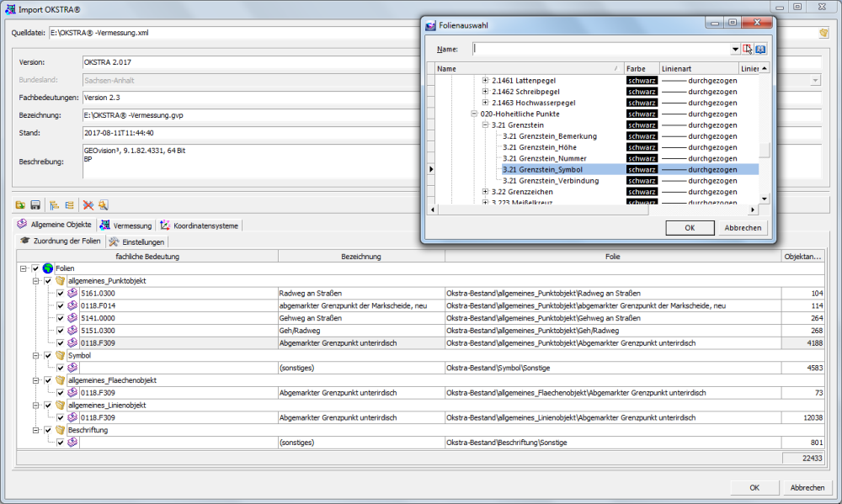Click the globe icon beside Folien
Viewport: 842px width, 504px height.
[x=48, y=268]
